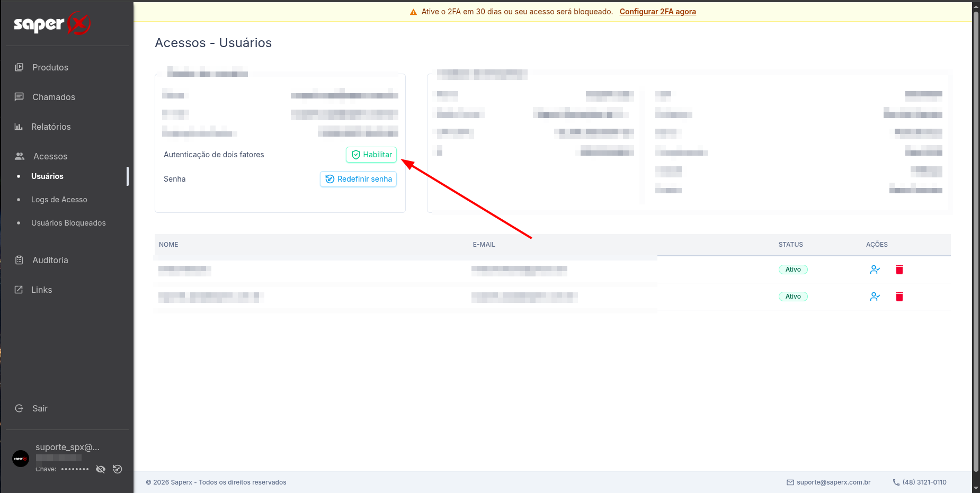Click the NOME column header

(168, 245)
